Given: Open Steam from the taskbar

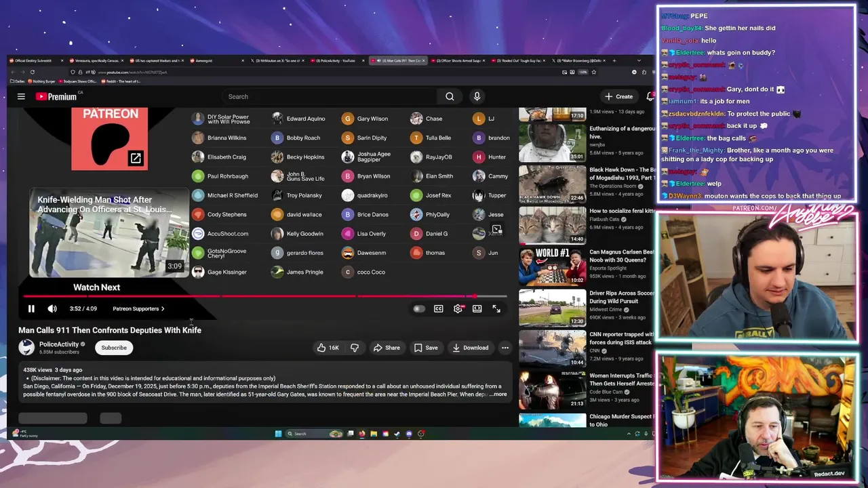Looking at the screenshot, I should [x=397, y=434].
